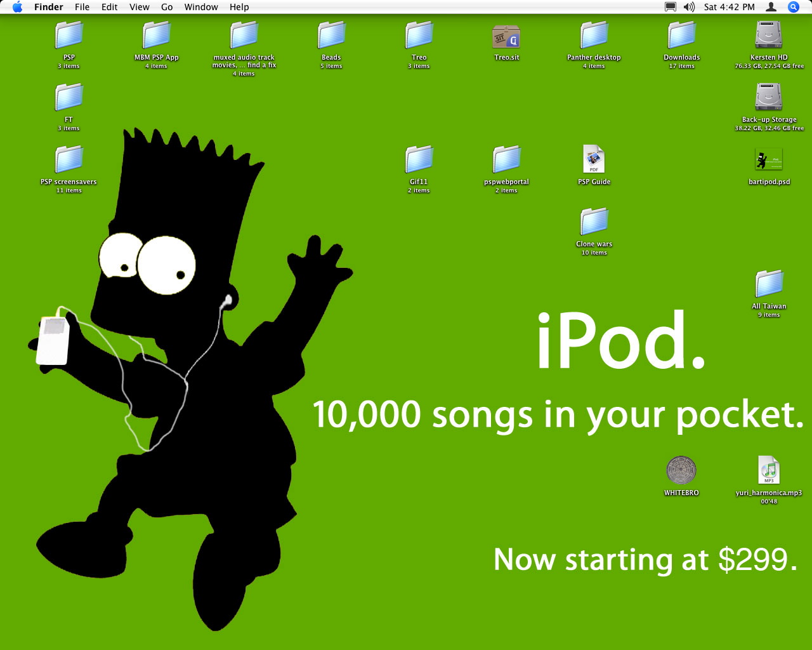The height and width of the screenshot is (650, 812).
Task: Select the Kersten HD drive icon
Action: [769, 36]
